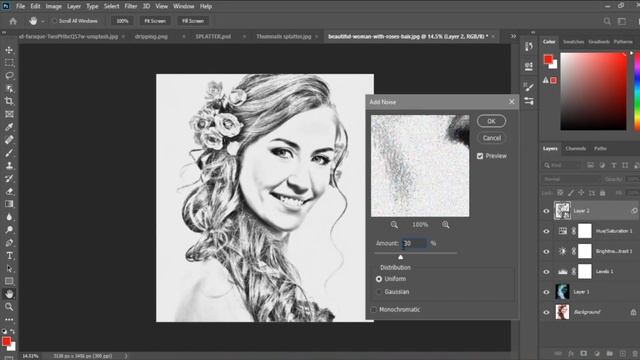Hide the Levels 1 layer

click(547, 271)
